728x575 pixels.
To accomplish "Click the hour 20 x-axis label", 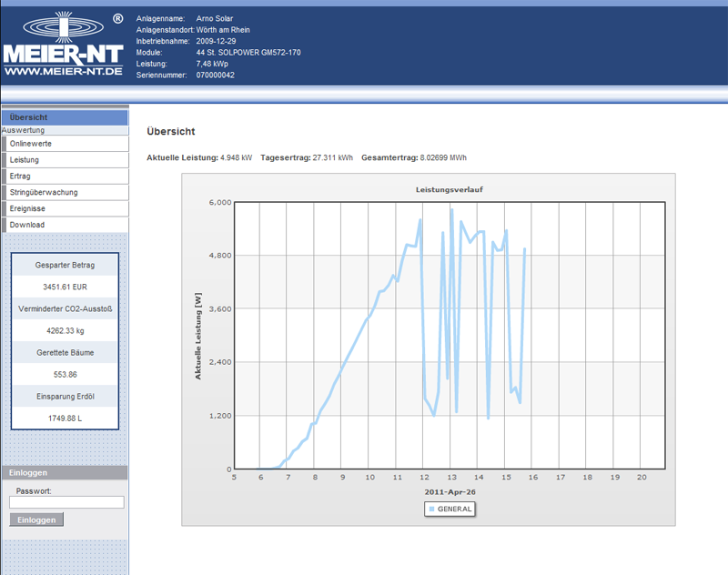I will coord(642,477).
